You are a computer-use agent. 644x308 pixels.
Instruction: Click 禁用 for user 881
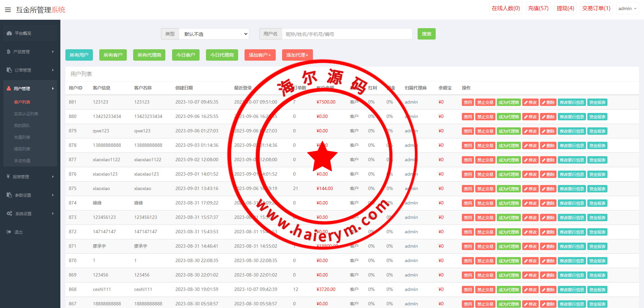(x=468, y=103)
